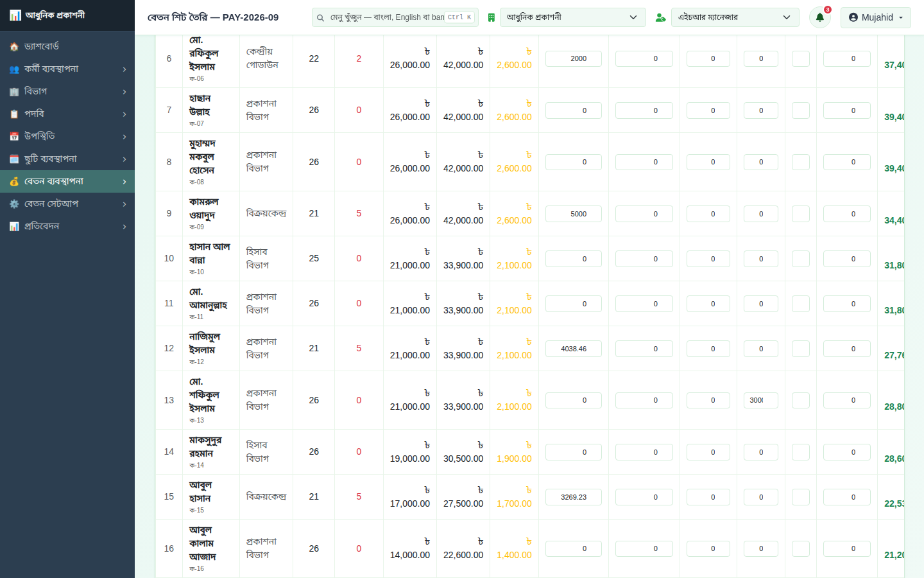Click employee ID ক-09

(x=197, y=227)
